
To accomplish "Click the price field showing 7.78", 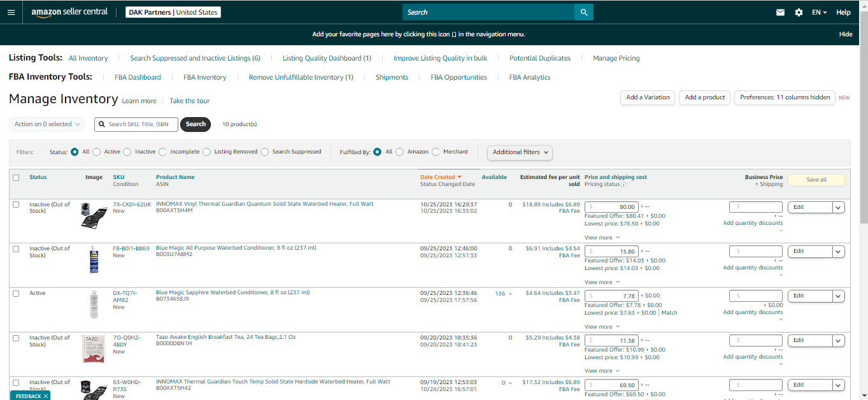I will tap(611, 296).
